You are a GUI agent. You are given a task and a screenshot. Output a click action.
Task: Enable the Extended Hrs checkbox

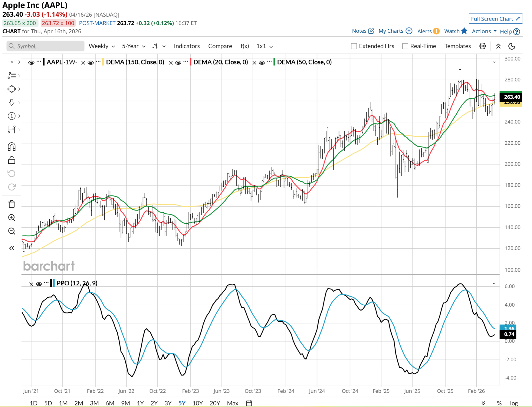tap(354, 46)
